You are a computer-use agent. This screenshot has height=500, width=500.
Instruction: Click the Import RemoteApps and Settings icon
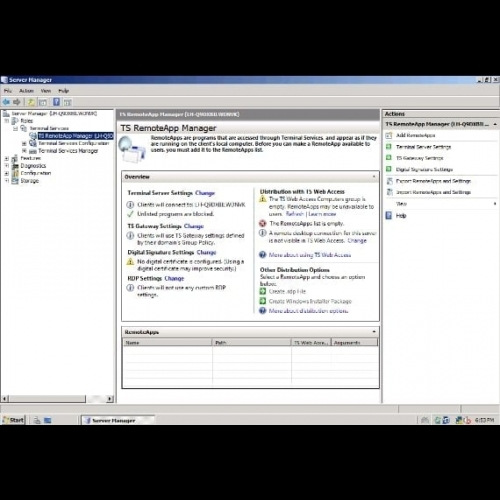pyautogui.click(x=389, y=192)
